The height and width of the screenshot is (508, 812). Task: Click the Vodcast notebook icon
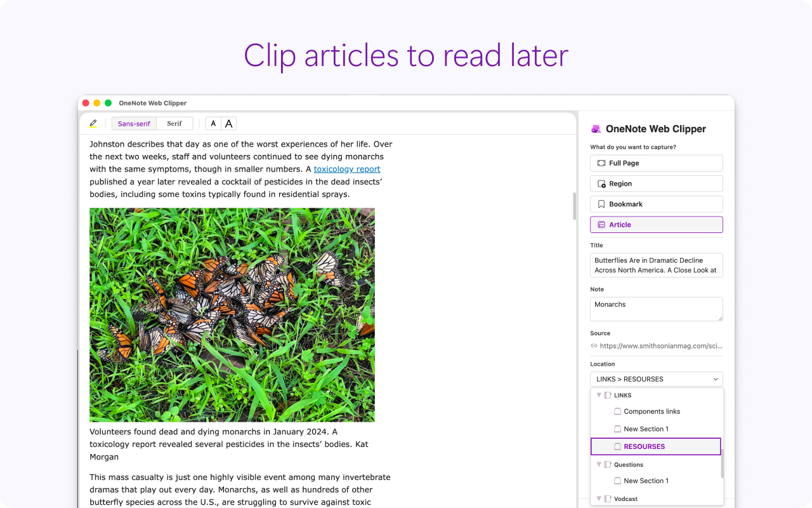tap(608, 499)
